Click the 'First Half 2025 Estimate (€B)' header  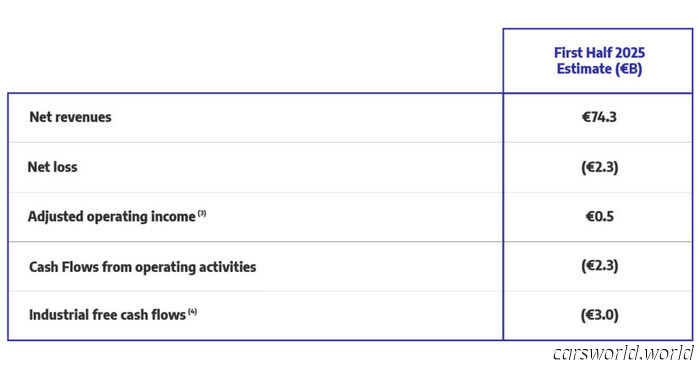(599, 61)
